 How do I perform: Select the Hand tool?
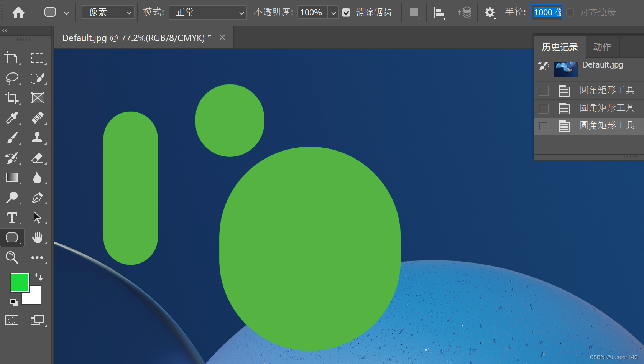coord(37,237)
